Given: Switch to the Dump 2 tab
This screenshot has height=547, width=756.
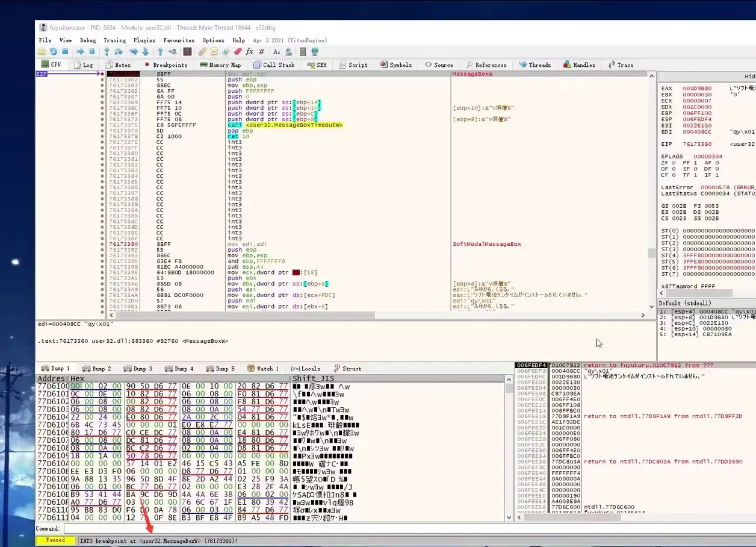Looking at the screenshot, I should coord(96,369).
